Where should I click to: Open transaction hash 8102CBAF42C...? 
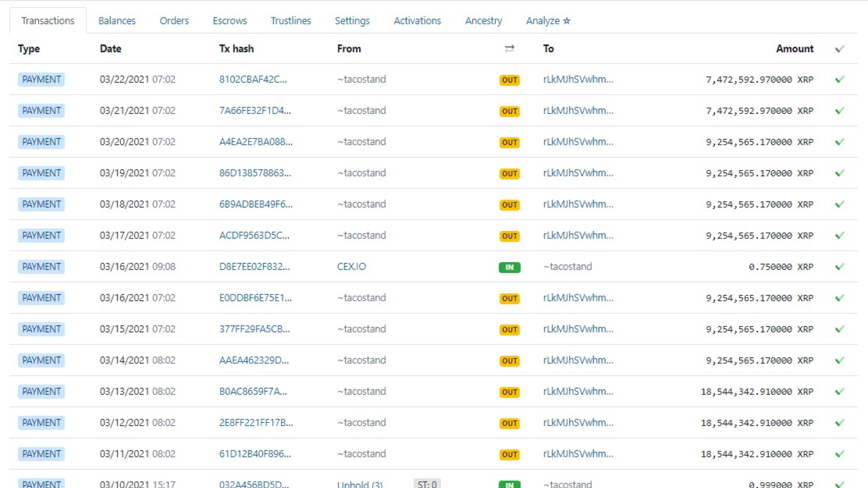tap(253, 79)
